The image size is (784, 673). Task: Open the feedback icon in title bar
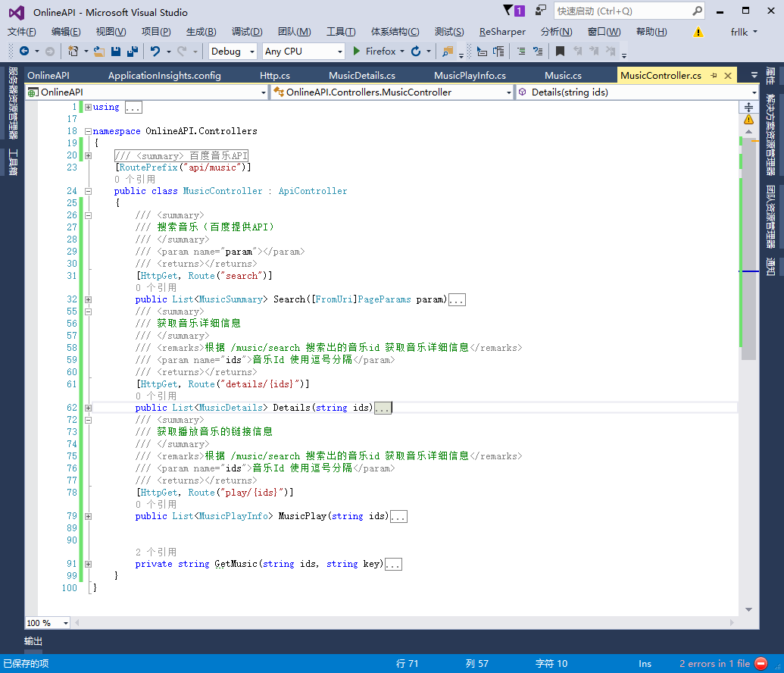(x=540, y=11)
